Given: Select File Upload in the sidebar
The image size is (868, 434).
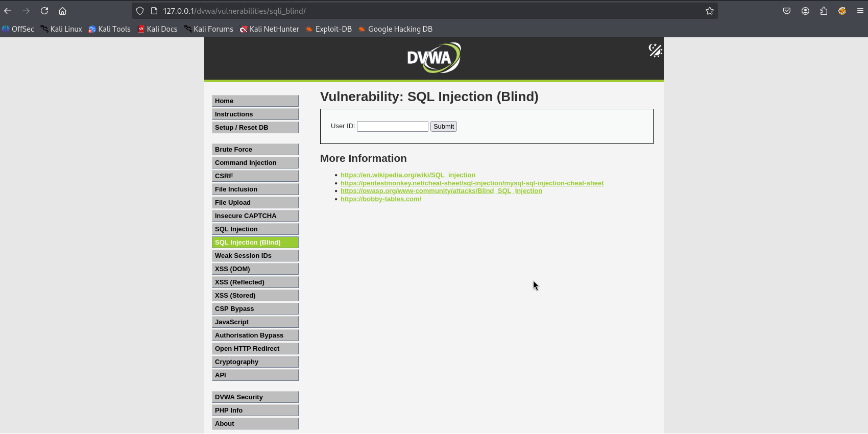Looking at the screenshot, I should [255, 203].
